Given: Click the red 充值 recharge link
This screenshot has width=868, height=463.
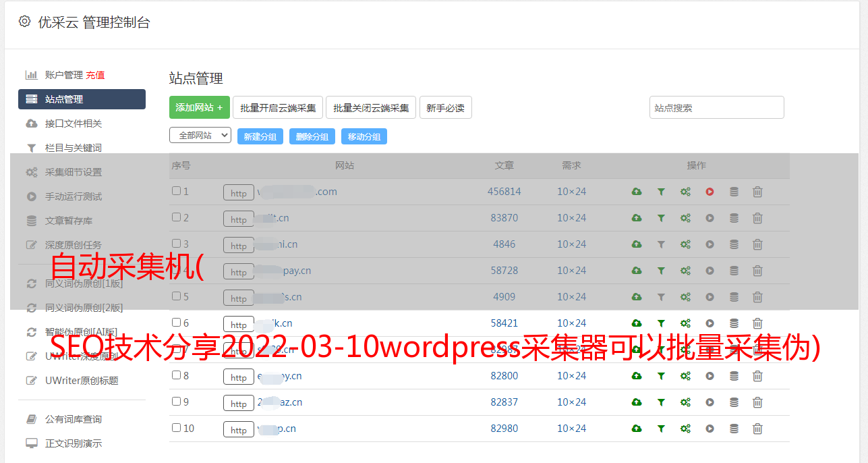Looking at the screenshot, I should 95,75.
